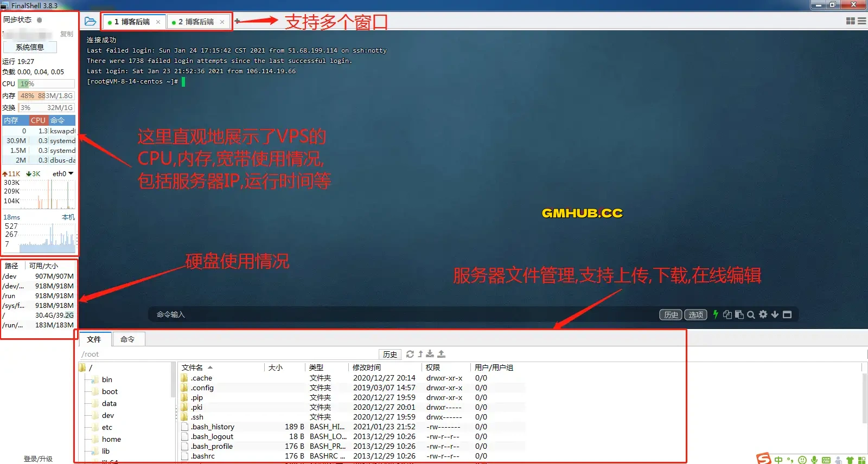
Task: Close the first 博客后端 tab
Action: tap(158, 22)
